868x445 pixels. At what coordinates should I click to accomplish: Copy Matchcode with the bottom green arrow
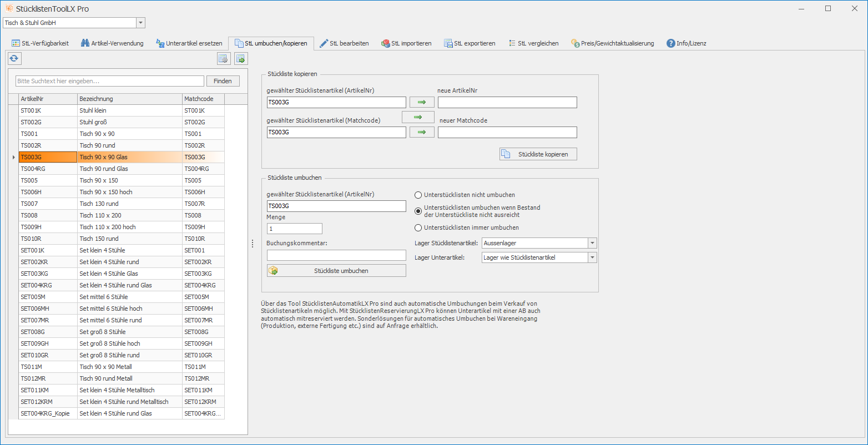[x=422, y=132]
